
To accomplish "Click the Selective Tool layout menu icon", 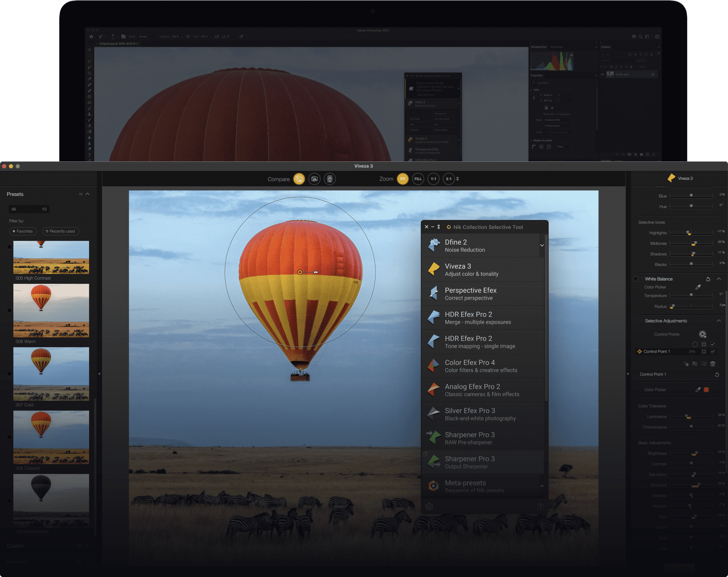I will (439, 227).
